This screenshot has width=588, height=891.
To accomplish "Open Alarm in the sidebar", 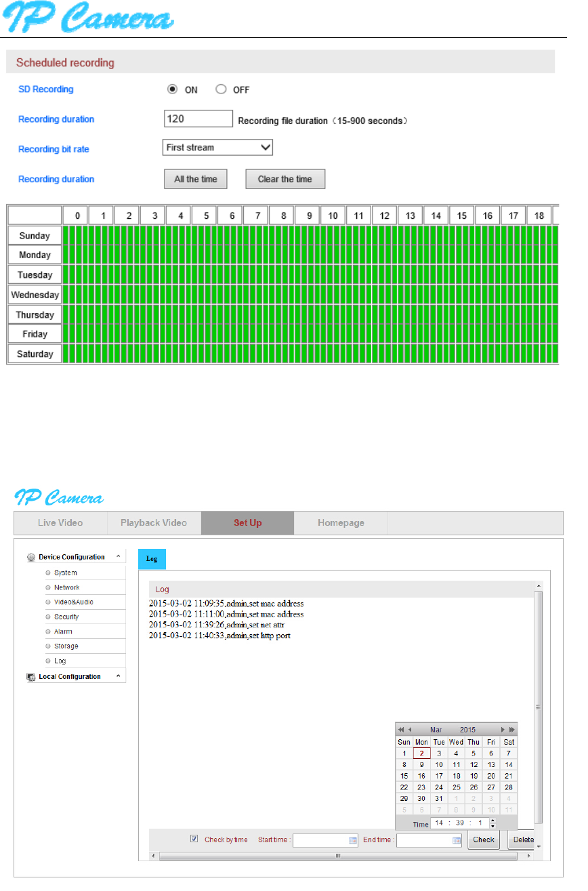I will (63, 631).
